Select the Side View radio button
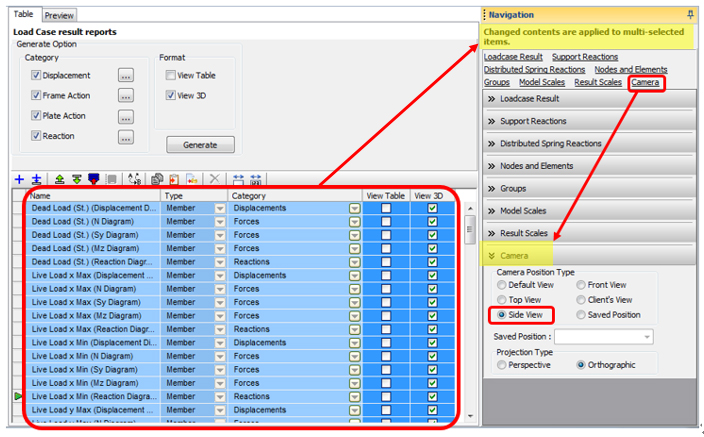The width and height of the screenshot is (704, 437). 502,315
